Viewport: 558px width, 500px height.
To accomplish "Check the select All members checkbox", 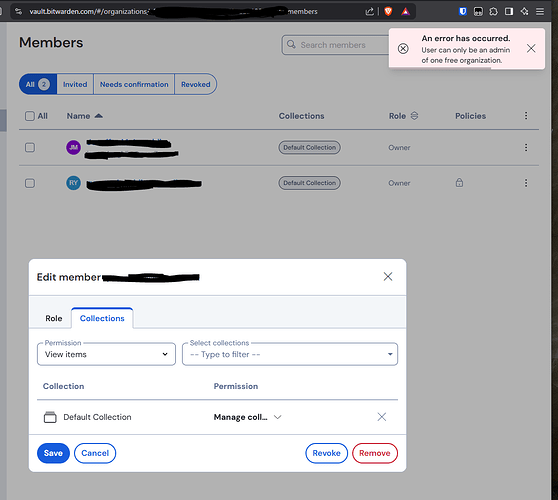I will [30, 116].
